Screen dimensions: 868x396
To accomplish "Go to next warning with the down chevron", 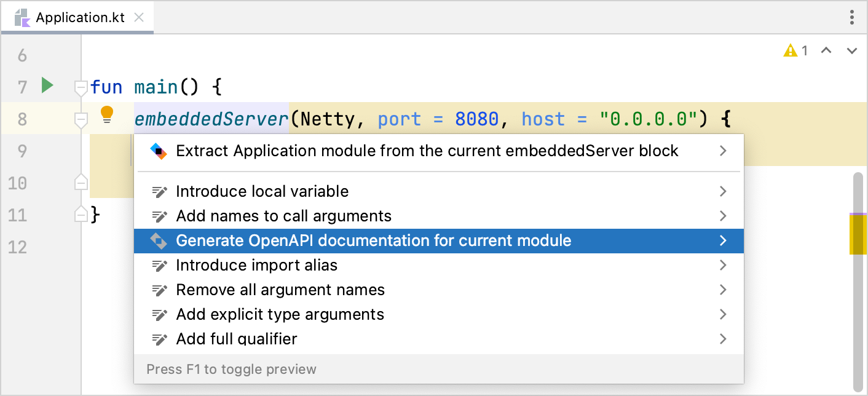I will pos(851,50).
